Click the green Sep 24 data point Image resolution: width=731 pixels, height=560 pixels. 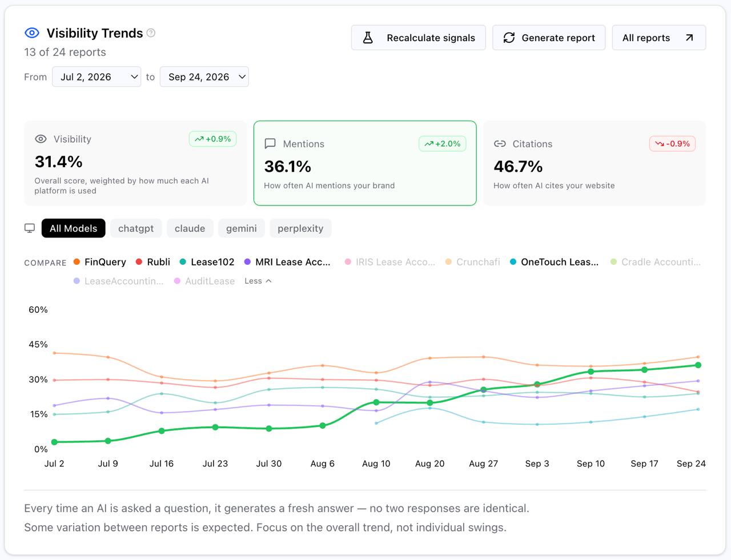pos(698,365)
